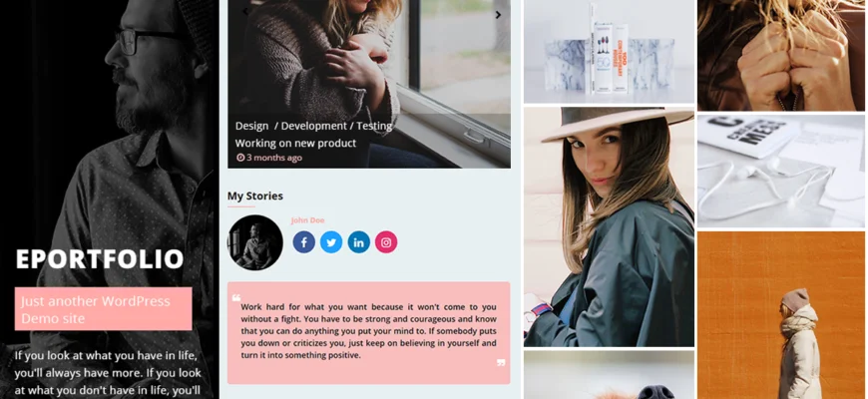Go to previous slide with left arrow
The height and width of the screenshot is (399, 868).
pyautogui.click(x=245, y=11)
